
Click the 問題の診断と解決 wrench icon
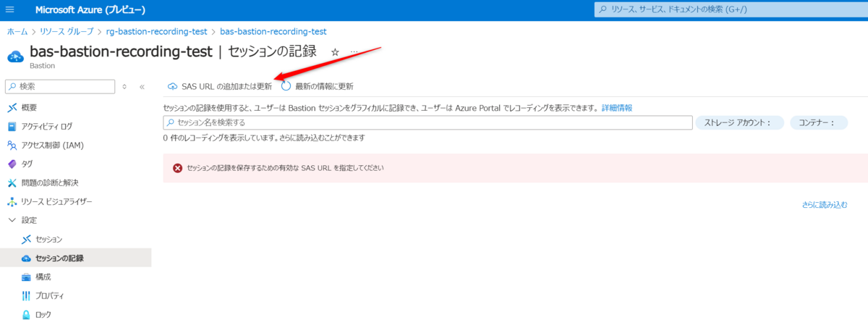coord(12,183)
